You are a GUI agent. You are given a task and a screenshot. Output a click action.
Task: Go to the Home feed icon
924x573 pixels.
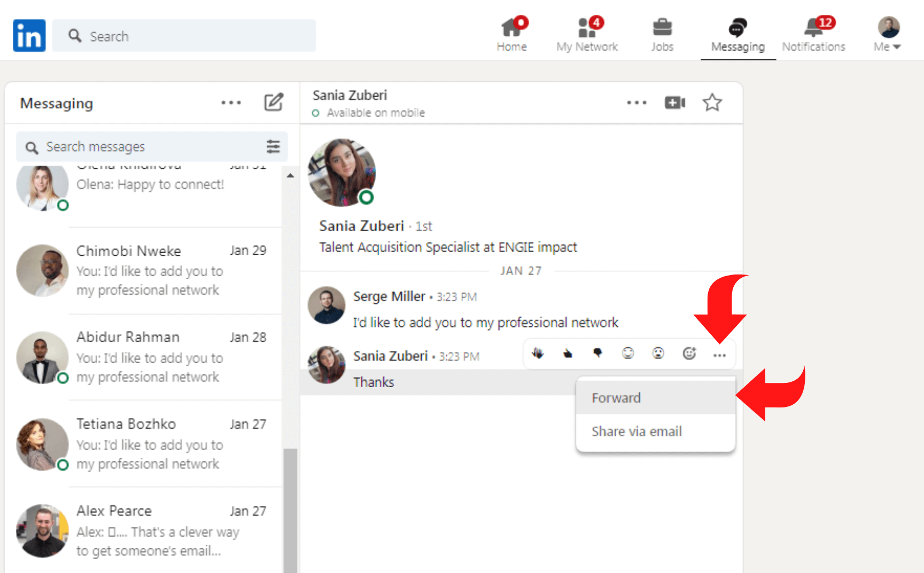point(511,33)
